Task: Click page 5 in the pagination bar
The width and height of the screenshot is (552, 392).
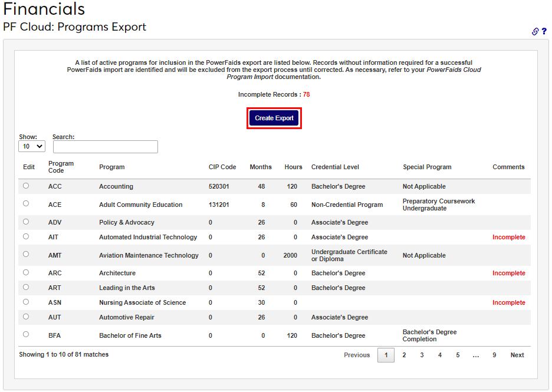Action: [x=458, y=355]
